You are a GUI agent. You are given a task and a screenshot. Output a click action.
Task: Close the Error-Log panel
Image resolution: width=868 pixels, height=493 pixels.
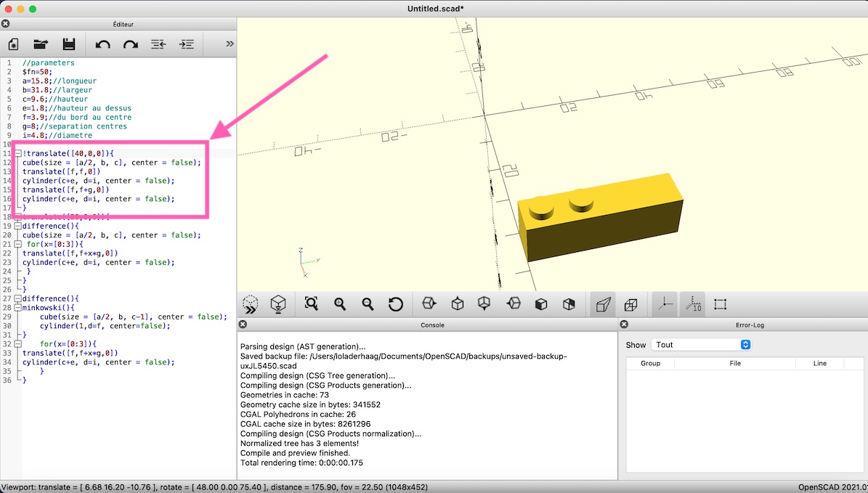click(624, 325)
